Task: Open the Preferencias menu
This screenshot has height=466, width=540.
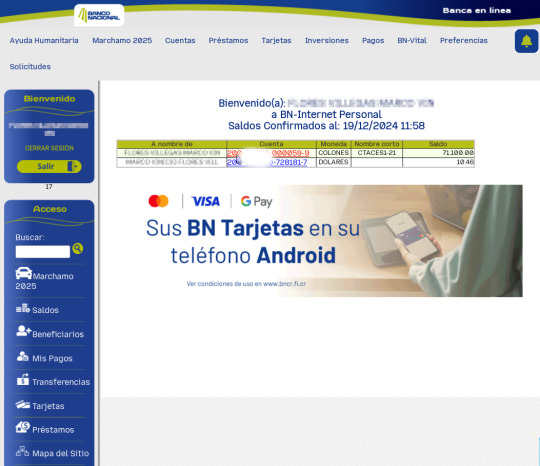Action: pos(464,40)
